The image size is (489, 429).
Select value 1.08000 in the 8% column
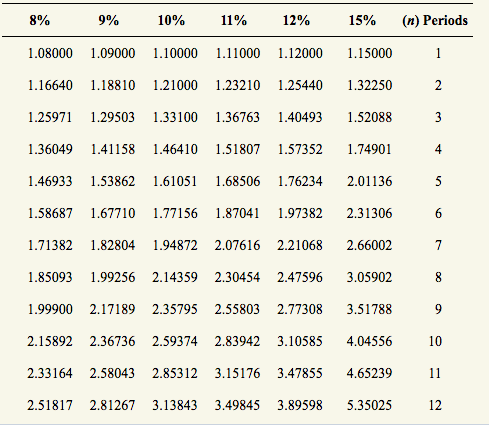[x=50, y=53]
